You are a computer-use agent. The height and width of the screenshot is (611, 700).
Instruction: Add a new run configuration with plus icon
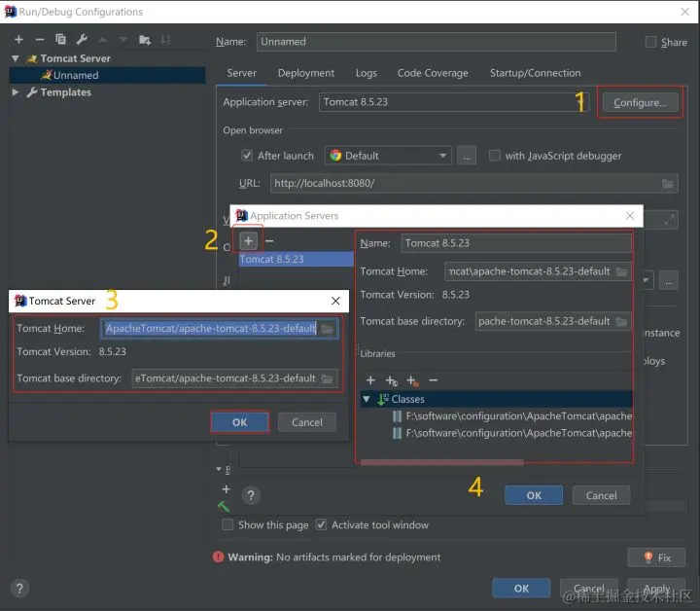click(x=18, y=39)
